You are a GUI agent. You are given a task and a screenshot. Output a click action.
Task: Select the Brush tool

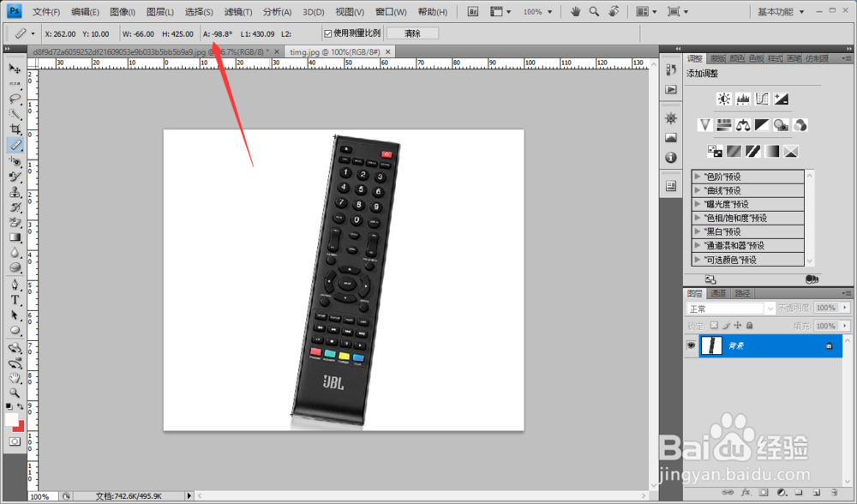(15, 177)
